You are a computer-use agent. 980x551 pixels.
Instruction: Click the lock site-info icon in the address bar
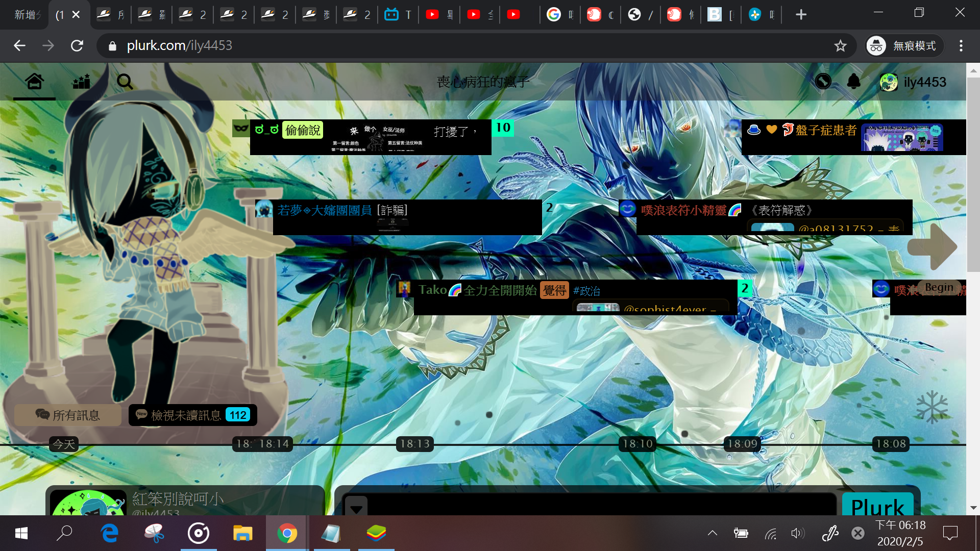click(112, 46)
